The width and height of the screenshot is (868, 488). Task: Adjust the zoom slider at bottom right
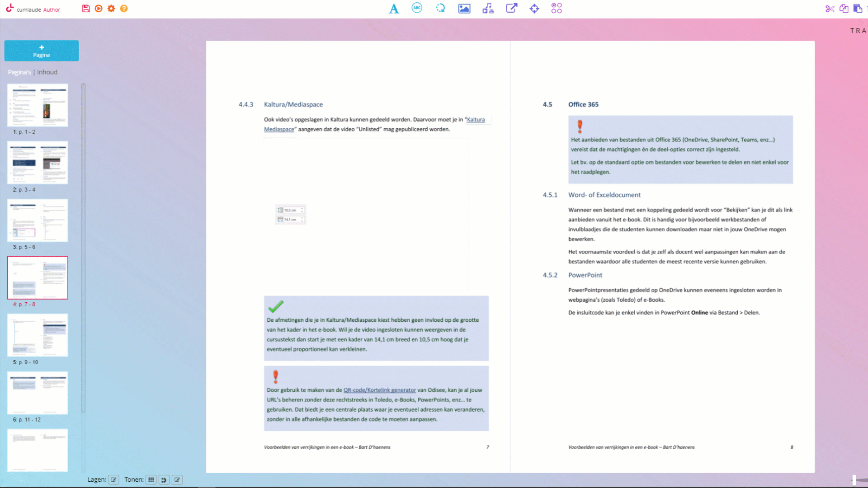[854, 480]
